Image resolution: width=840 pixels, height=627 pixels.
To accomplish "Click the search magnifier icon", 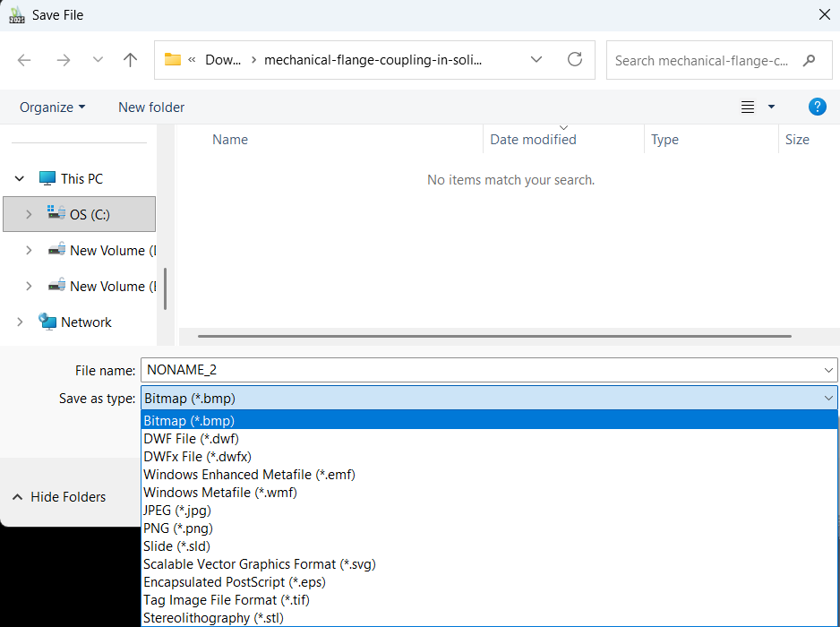I will (x=810, y=61).
